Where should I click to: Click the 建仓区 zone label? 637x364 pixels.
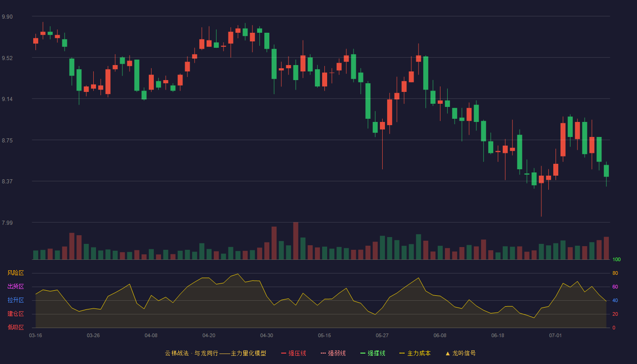point(15,314)
